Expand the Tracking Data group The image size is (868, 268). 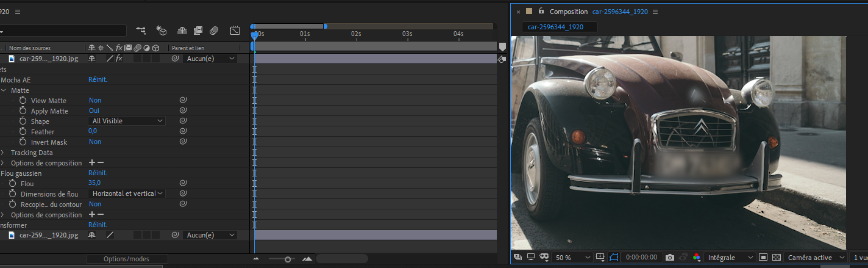[x=3, y=153]
